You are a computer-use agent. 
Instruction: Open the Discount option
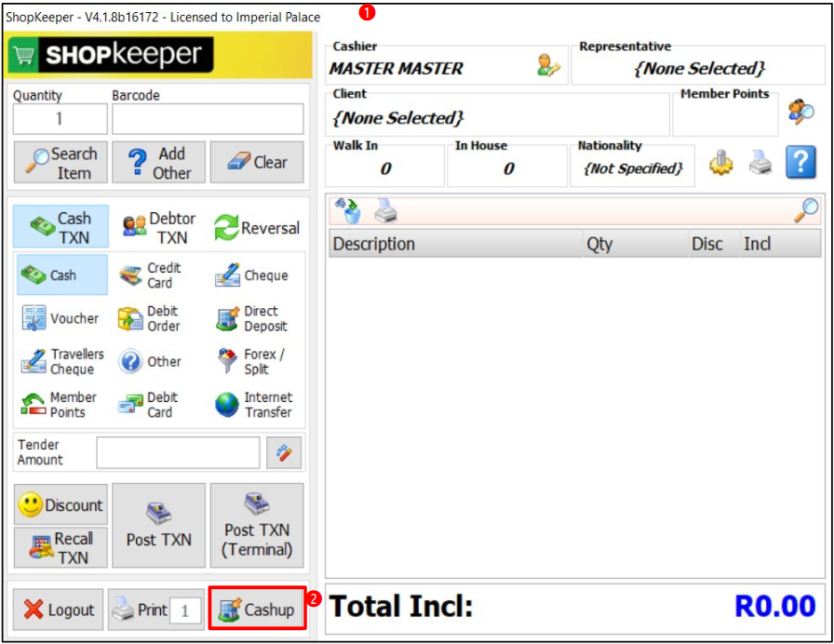pos(61,504)
